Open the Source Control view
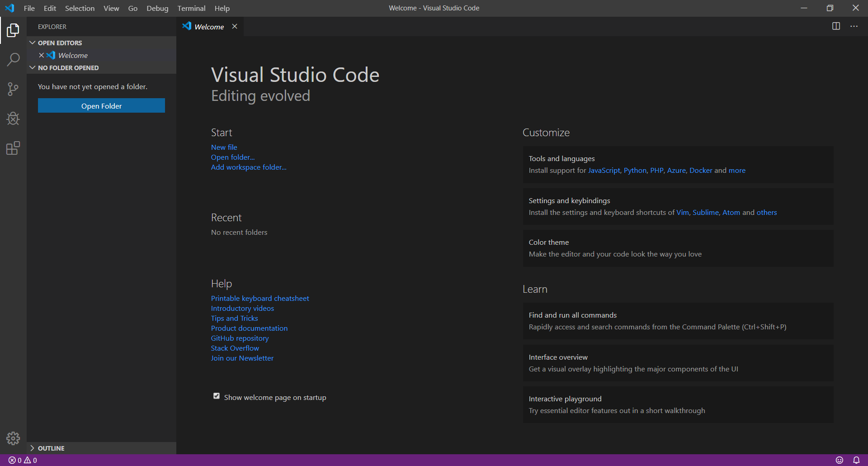Viewport: 868px width, 466px height. 13,89
